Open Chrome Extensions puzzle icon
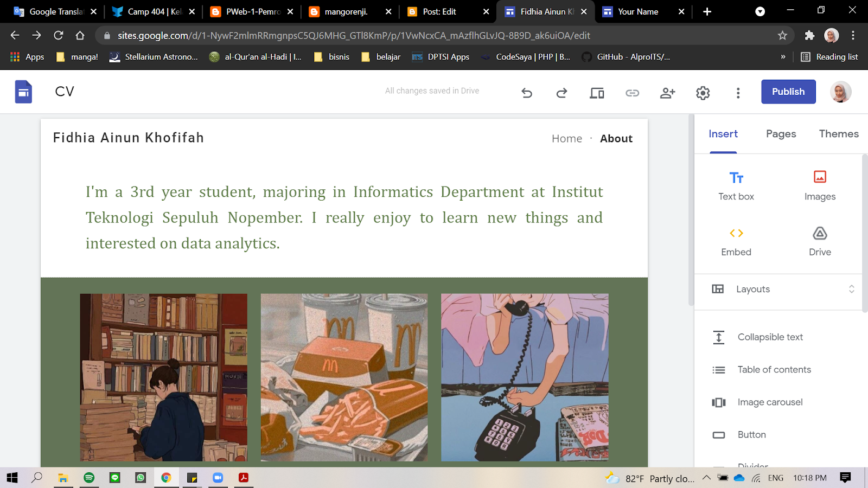 coord(809,35)
